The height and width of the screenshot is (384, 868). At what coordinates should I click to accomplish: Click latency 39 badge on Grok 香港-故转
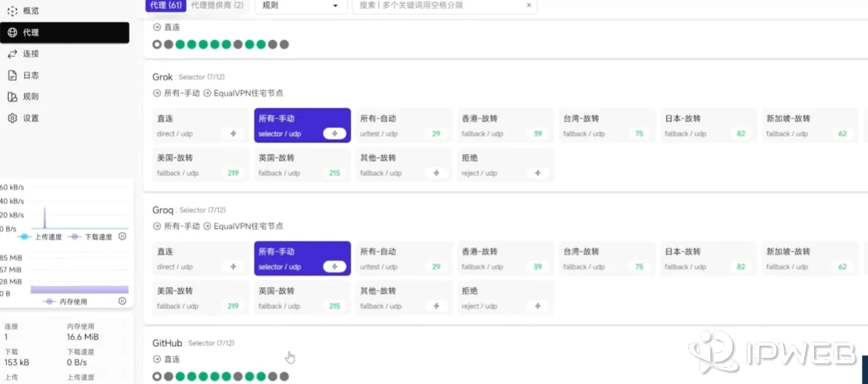coord(538,133)
